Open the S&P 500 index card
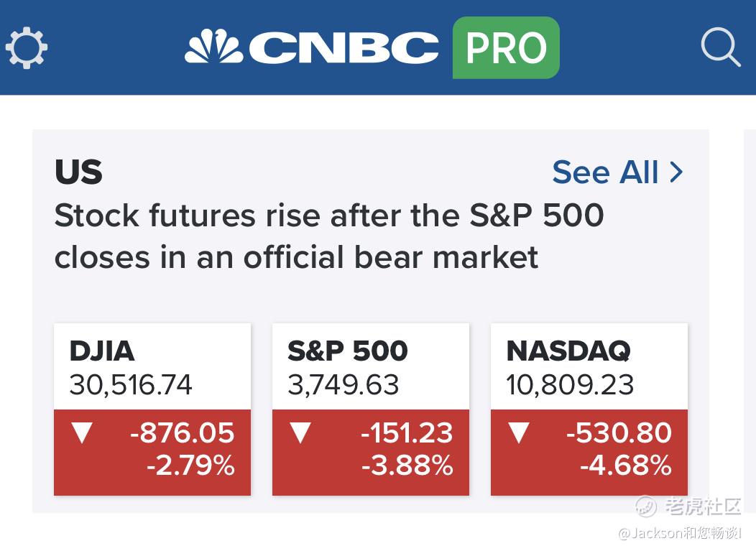 point(371,409)
